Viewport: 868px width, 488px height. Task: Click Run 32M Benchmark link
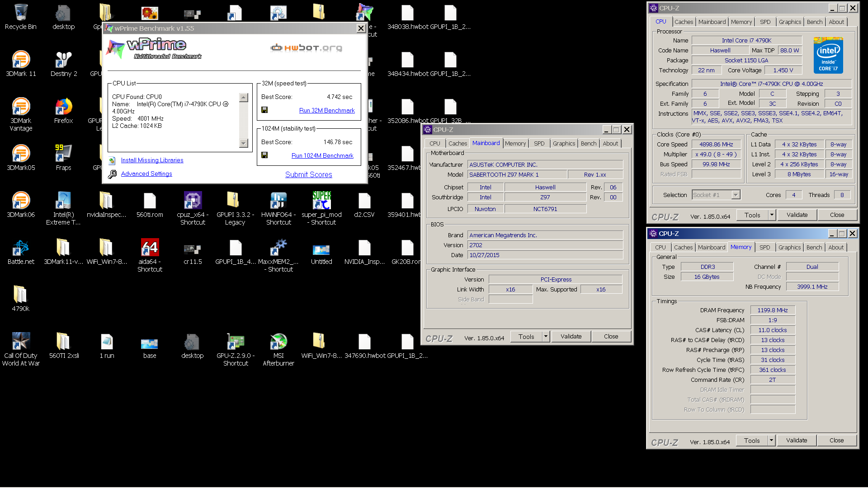327,110
